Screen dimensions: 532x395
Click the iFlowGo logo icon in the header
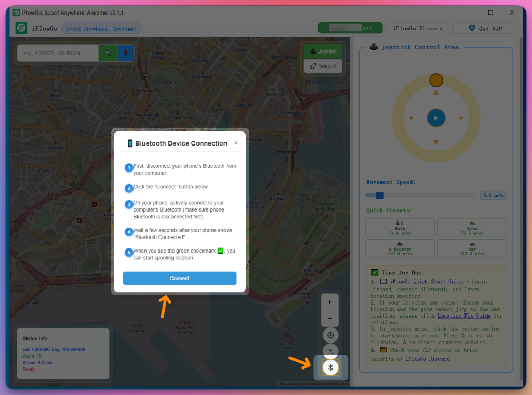[21, 28]
